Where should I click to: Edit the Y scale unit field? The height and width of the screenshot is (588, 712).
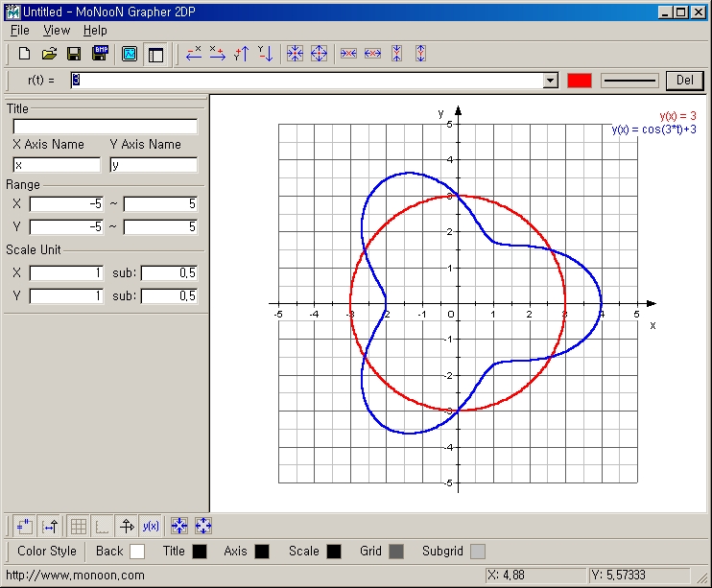(67, 296)
